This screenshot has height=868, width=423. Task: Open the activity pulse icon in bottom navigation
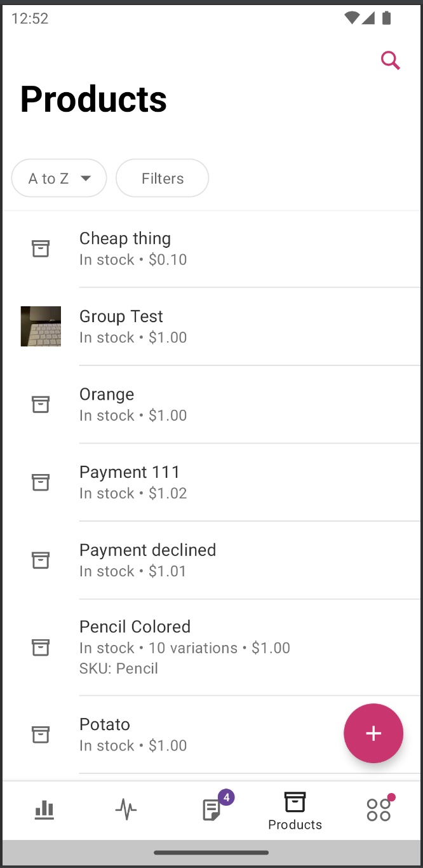point(126,809)
